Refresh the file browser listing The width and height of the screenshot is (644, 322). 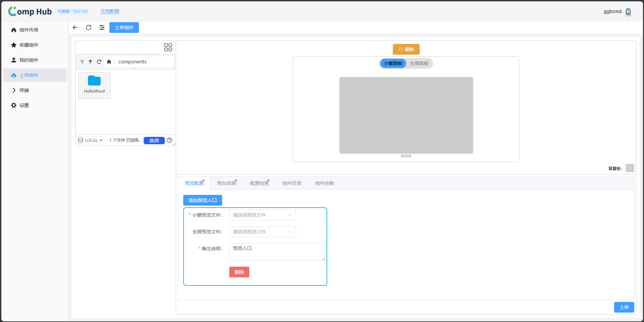point(99,62)
